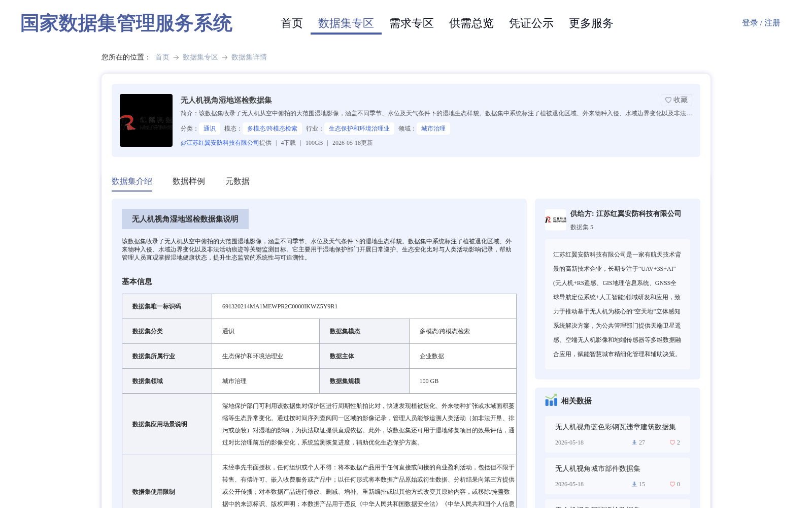Viewport: 812px width, 508px height.
Task: Open the 数据集专区 navigation tab
Action: 346,23
